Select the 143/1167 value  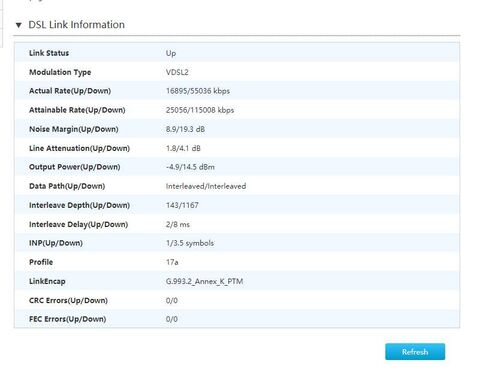pos(182,205)
